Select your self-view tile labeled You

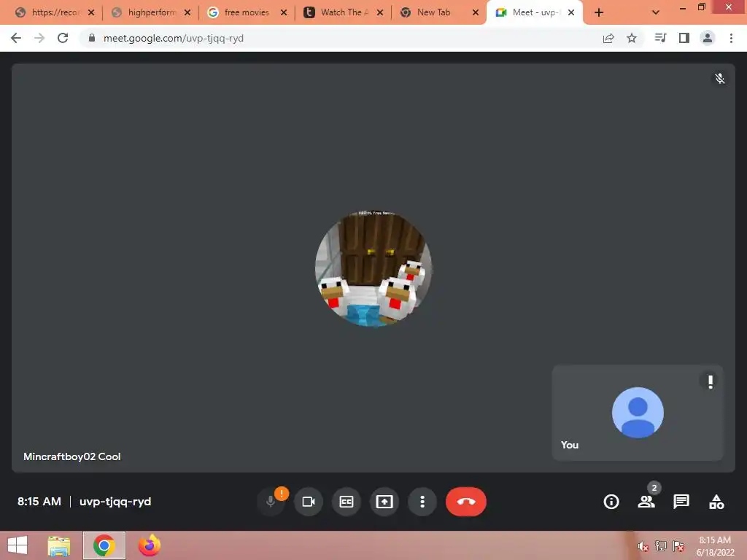[638, 413]
